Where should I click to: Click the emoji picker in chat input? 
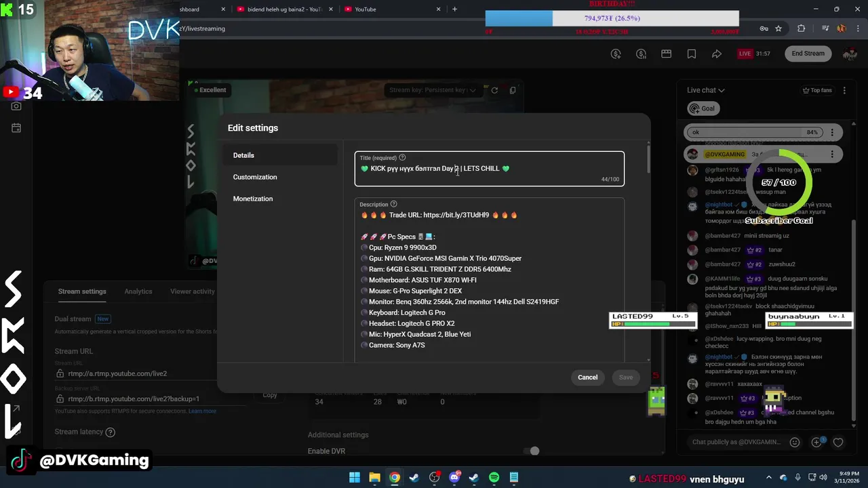coord(795,442)
